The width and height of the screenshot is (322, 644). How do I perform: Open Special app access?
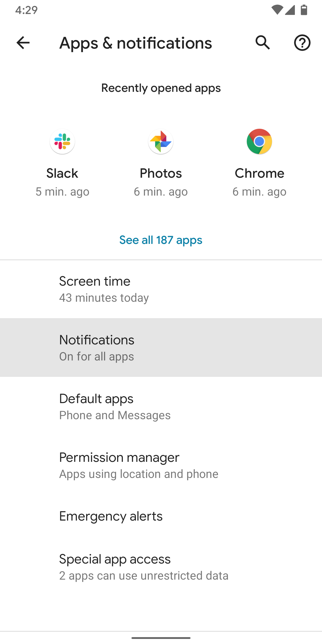click(x=161, y=567)
